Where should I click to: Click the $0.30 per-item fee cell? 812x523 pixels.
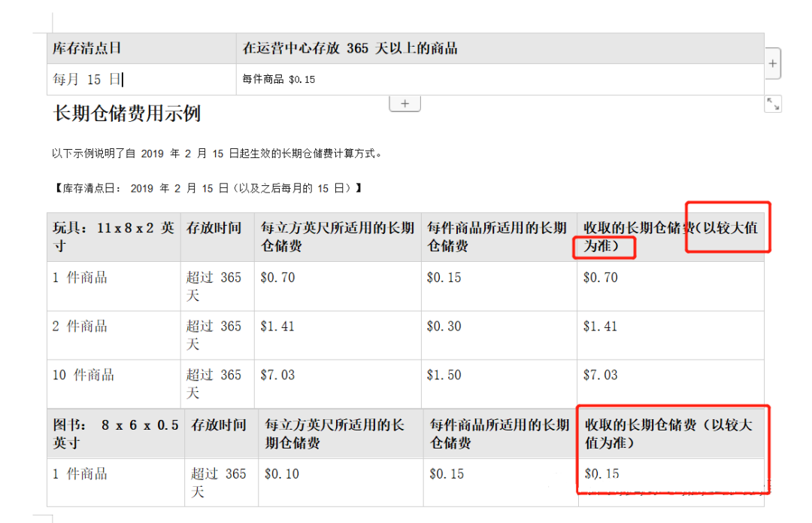coord(499,336)
